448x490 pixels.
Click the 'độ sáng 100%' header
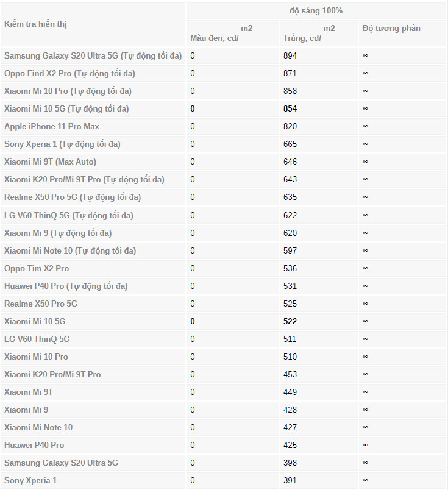tap(316, 10)
